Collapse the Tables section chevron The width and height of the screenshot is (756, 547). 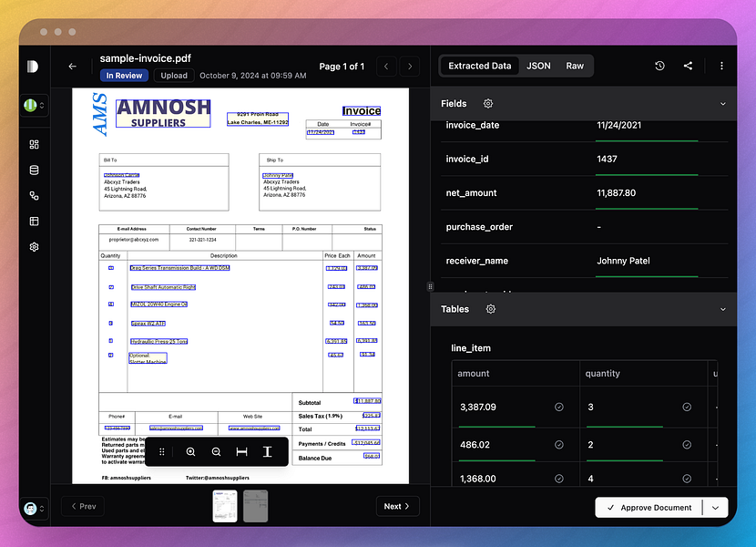tap(724, 309)
